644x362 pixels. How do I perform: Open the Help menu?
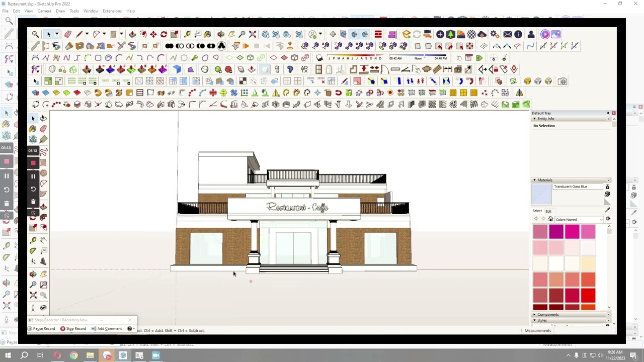point(130,11)
